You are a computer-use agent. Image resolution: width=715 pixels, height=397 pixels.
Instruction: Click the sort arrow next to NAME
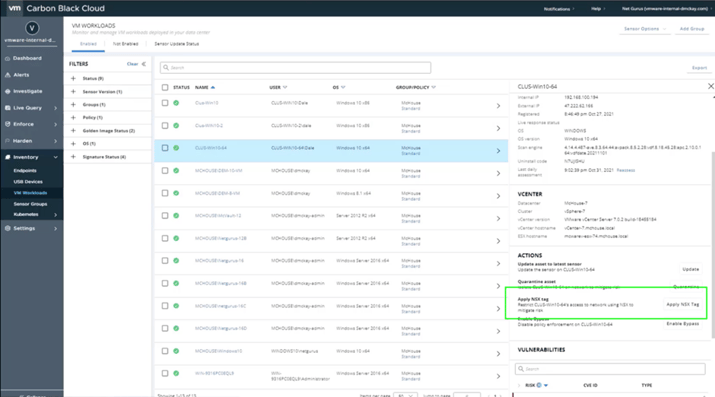pyautogui.click(x=213, y=87)
